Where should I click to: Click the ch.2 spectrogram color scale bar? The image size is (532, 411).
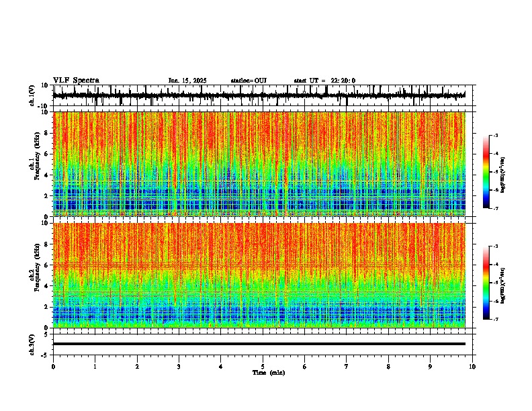pos(486,283)
